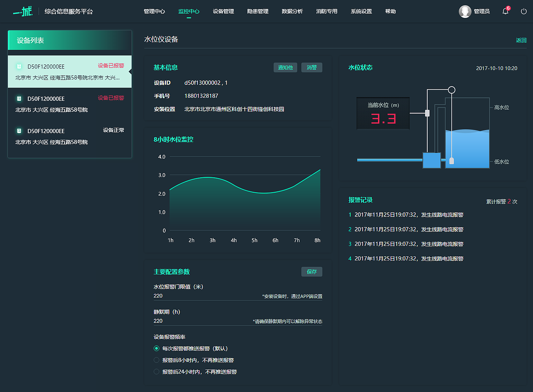Viewport: 533px width, 392px height.
Task: Go to 系统设置
Action: (361, 11)
